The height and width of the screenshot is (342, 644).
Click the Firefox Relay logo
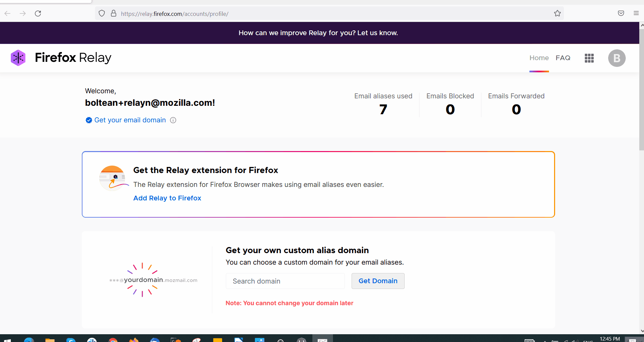point(61,58)
